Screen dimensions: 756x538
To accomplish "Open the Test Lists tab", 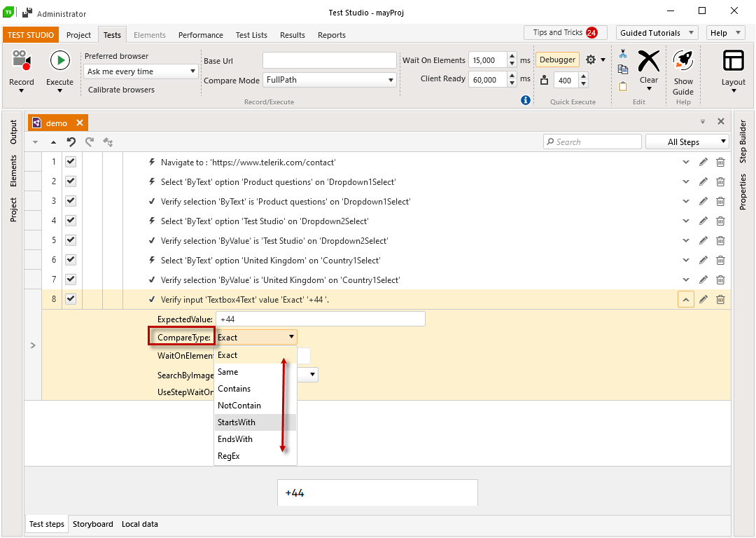I will (x=251, y=35).
